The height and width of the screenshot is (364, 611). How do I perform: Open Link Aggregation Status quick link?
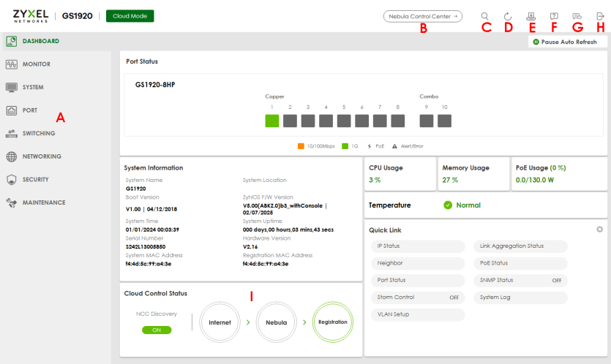pos(520,246)
